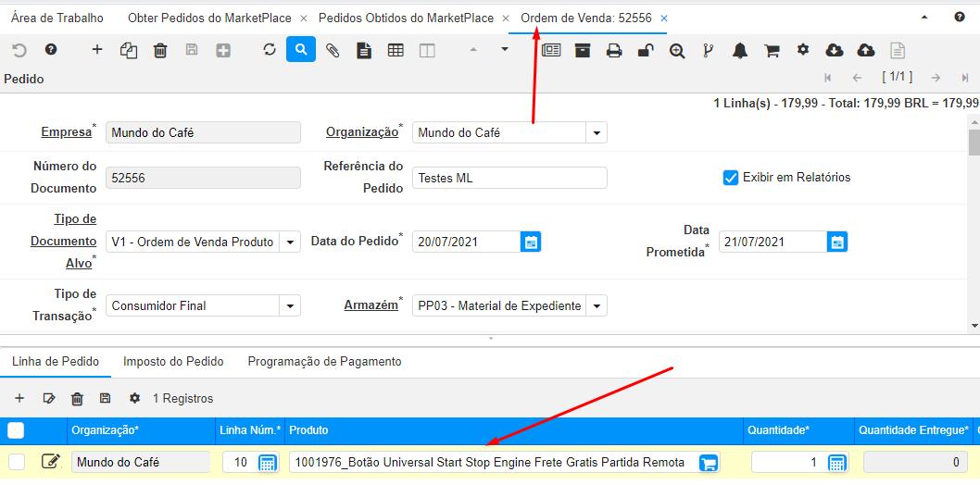Screen dimensions: 980x485
Task: Open Data Prometida calendar picker
Action: (x=837, y=242)
